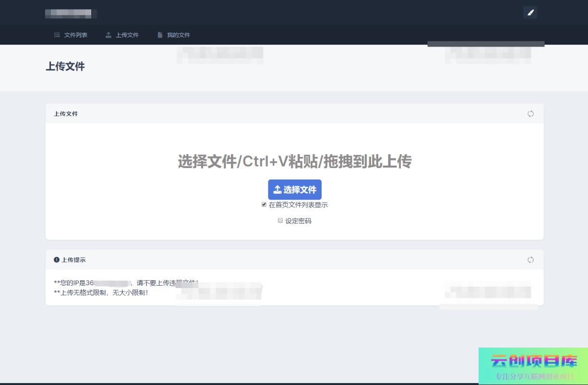Refresh the 上传提示 card using its reload icon
Viewport: 588px width, 385px height.
(x=530, y=260)
